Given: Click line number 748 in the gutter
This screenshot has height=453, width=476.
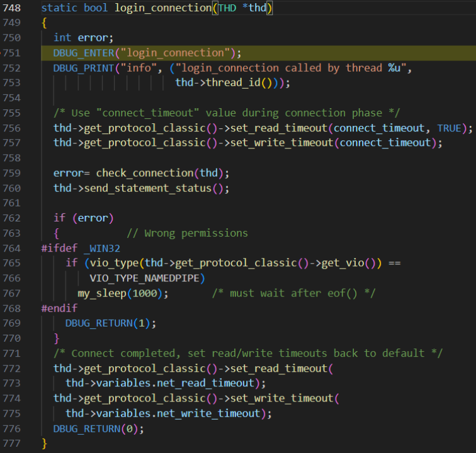Looking at the screenshot, I should 11,8.
